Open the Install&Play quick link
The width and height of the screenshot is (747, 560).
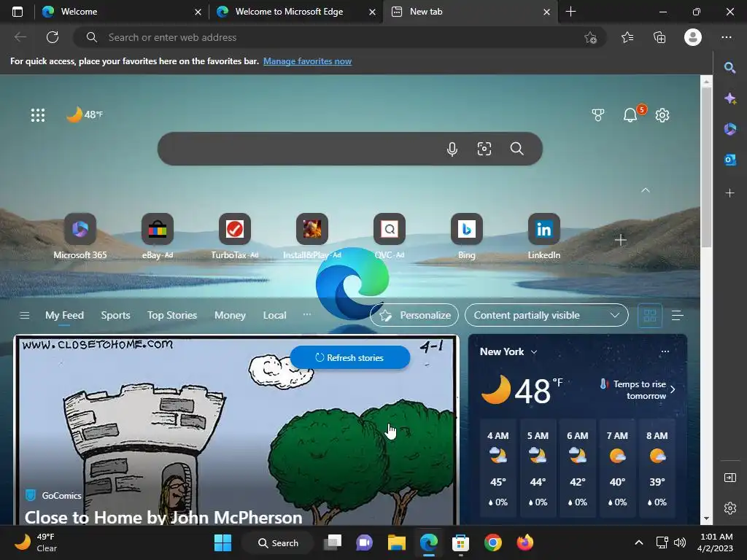click(312, 237)
